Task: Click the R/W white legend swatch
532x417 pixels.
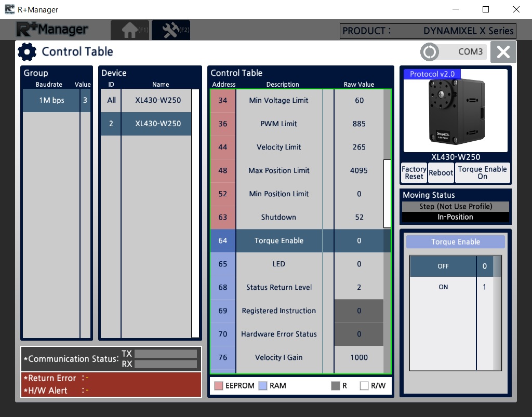Action: pos(364,386)
